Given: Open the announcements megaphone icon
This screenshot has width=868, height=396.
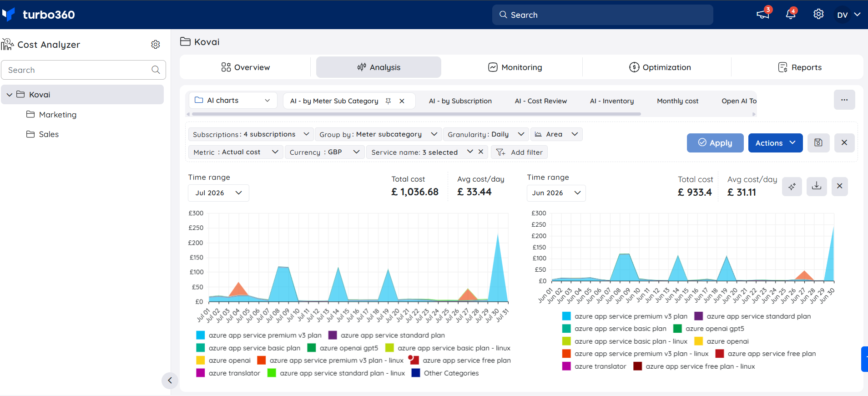Looking at the screenshot, I should pyautogui.click(x=763, y=15).
